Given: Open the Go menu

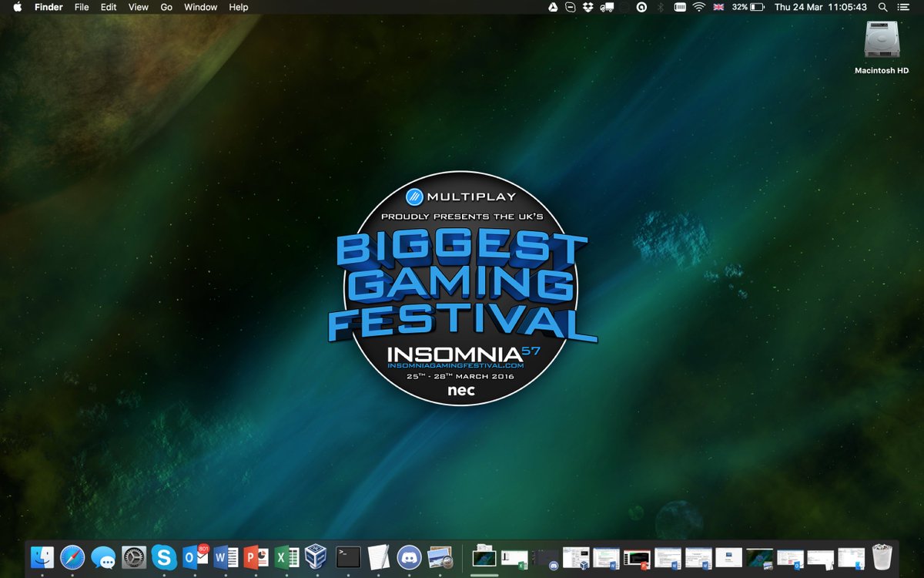Looking at the screenshot, I should (x=166, y=7).
